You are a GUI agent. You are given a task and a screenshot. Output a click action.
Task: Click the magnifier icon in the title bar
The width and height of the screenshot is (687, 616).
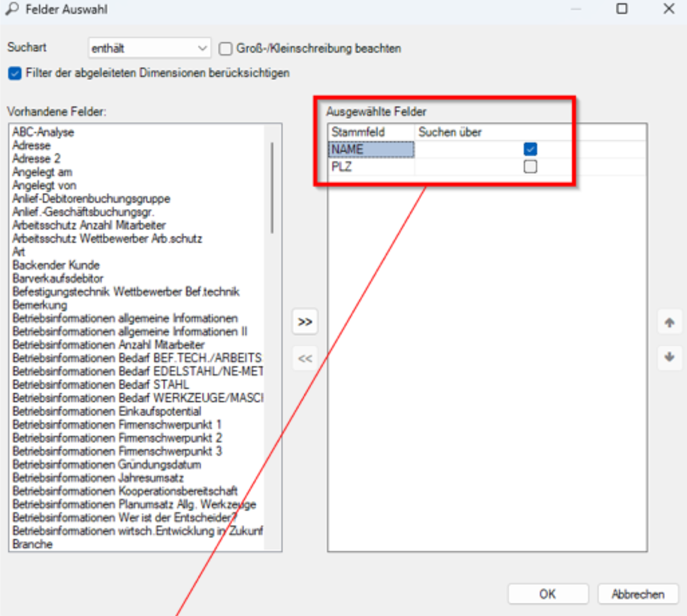point(12,9)
